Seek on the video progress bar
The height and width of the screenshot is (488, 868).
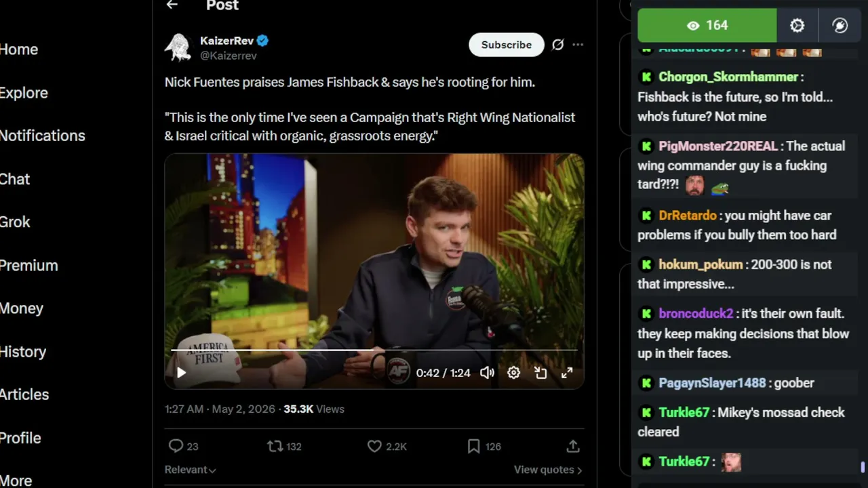(374, 350)
